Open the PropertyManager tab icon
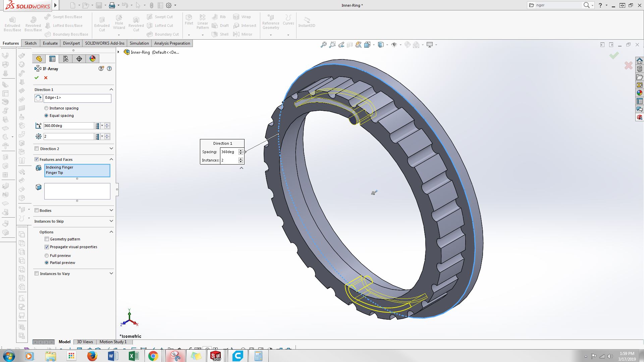 pyautogui.click(x=52, y=59)
